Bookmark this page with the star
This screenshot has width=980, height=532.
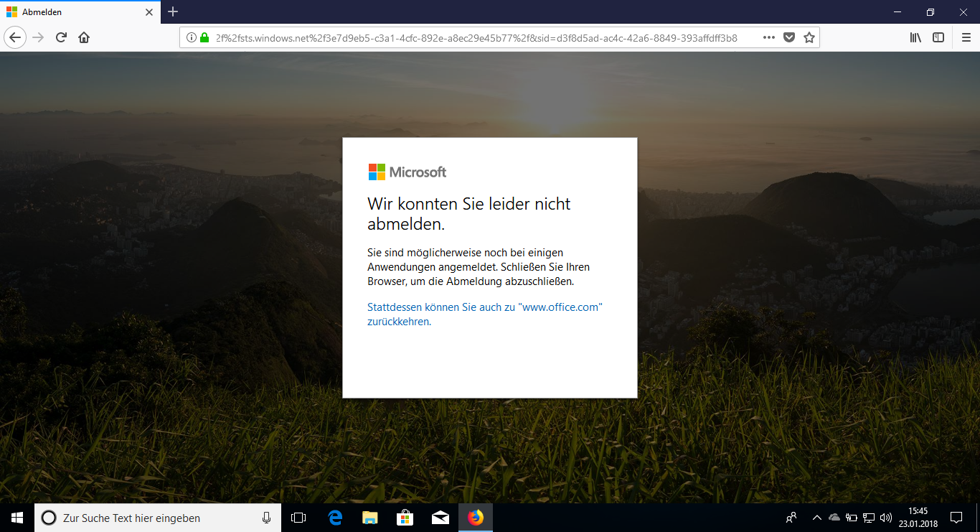click(809, 37)
